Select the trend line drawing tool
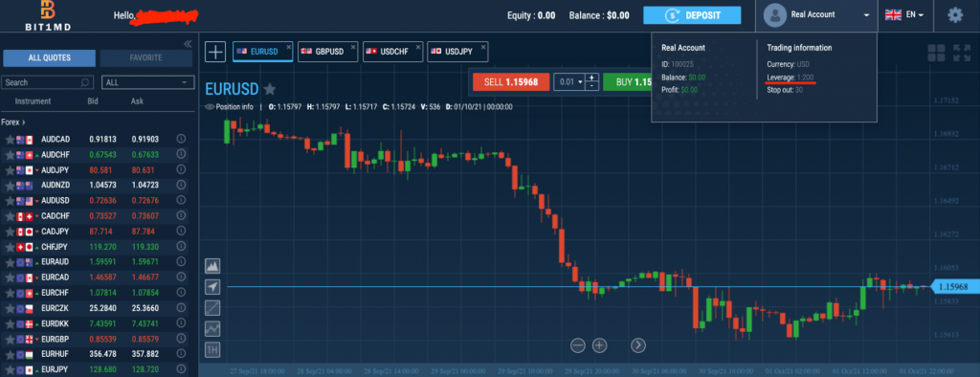 coord(213,307)
